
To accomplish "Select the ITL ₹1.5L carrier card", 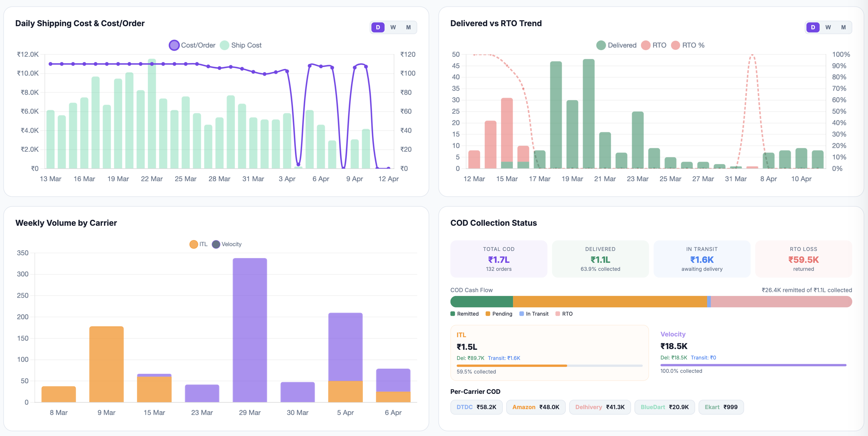I will coord(550,353).
